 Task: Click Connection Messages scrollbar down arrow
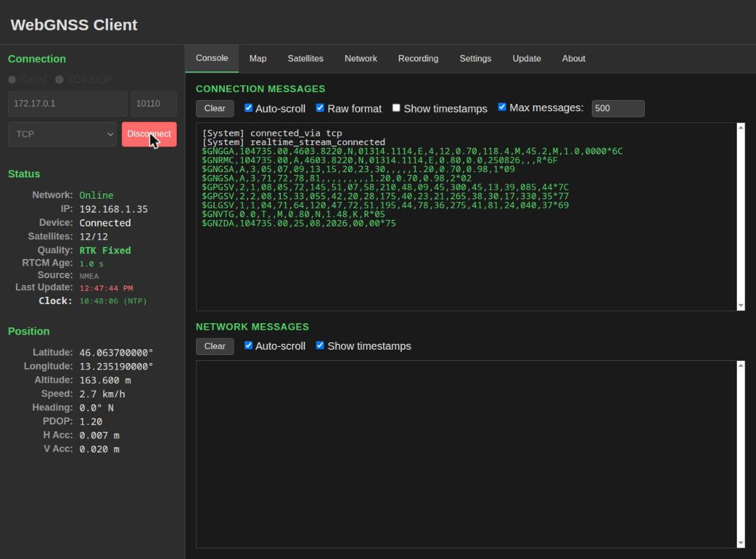point(741,306)
